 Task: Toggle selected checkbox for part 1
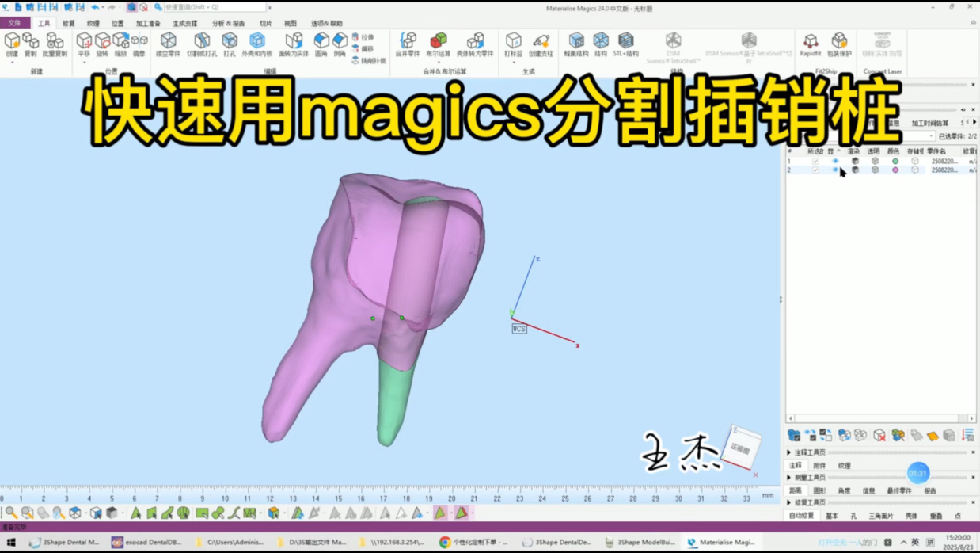[x=815, y=161]
